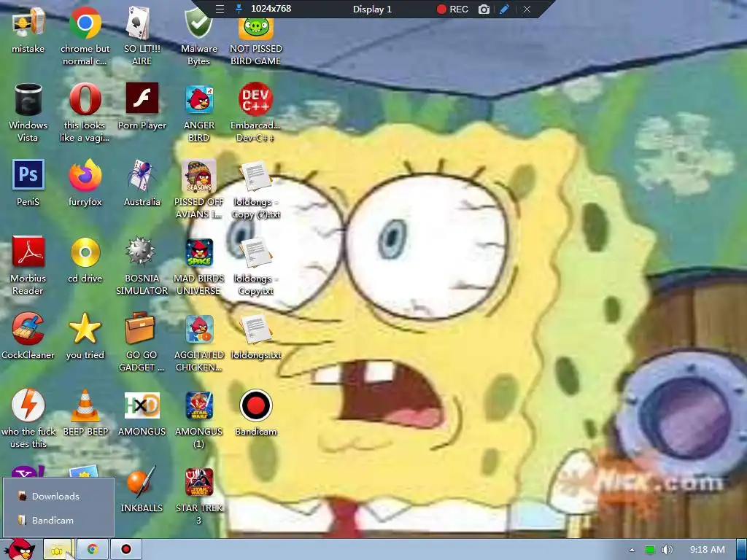
Task: Activate the blue drawing pencil tool
Action: tap(505, 9)
